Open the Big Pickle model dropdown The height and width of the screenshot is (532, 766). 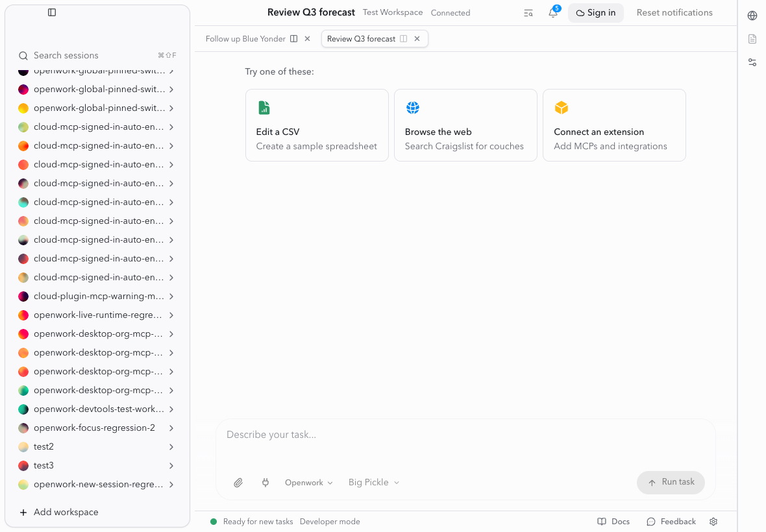click(374, 483)
